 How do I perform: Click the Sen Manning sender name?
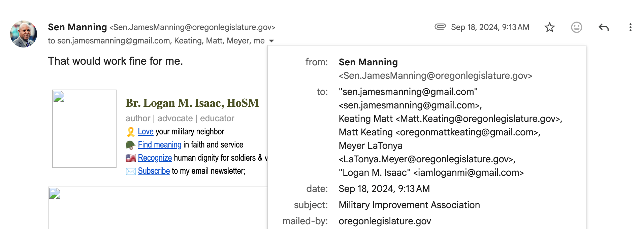point(77,27)
